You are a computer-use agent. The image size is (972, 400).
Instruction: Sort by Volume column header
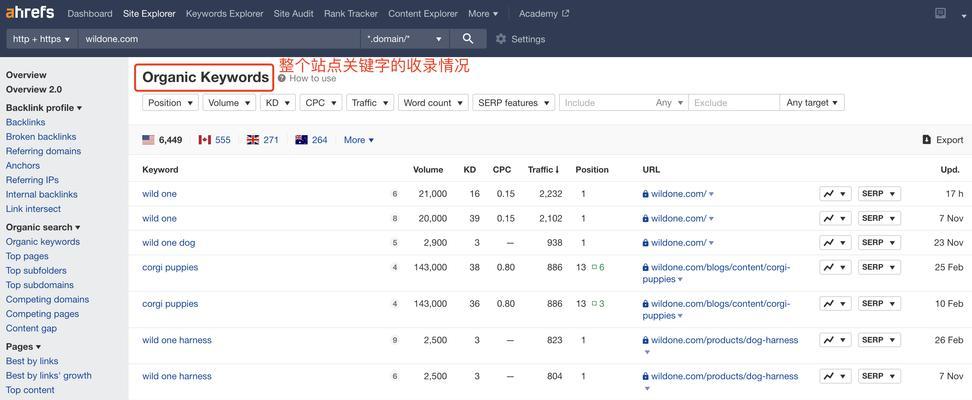coord(428,169)
